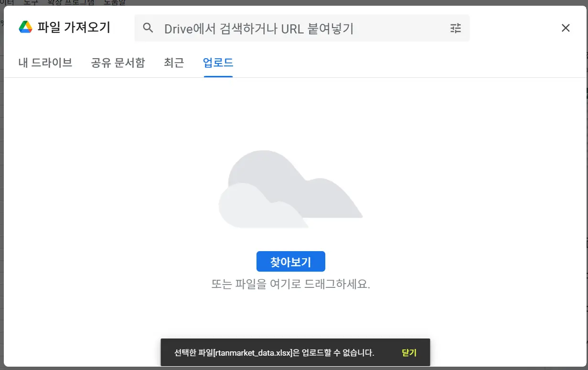Click the upload error message text
The height and width of the screenshot is (370, 588).
tap(274, 353)
